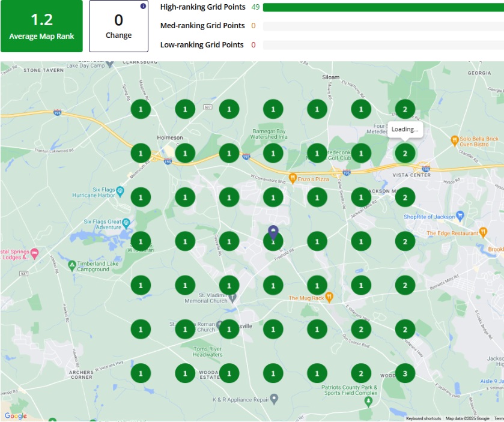Click the Archers Corner map label

click(x=81, y=375)
